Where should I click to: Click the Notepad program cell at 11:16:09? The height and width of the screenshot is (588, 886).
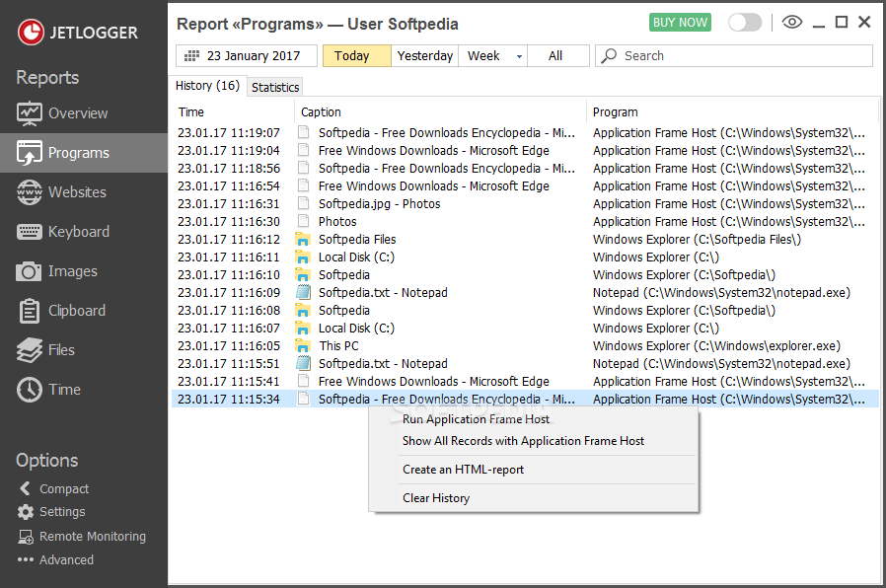click(x=721, y=293)
